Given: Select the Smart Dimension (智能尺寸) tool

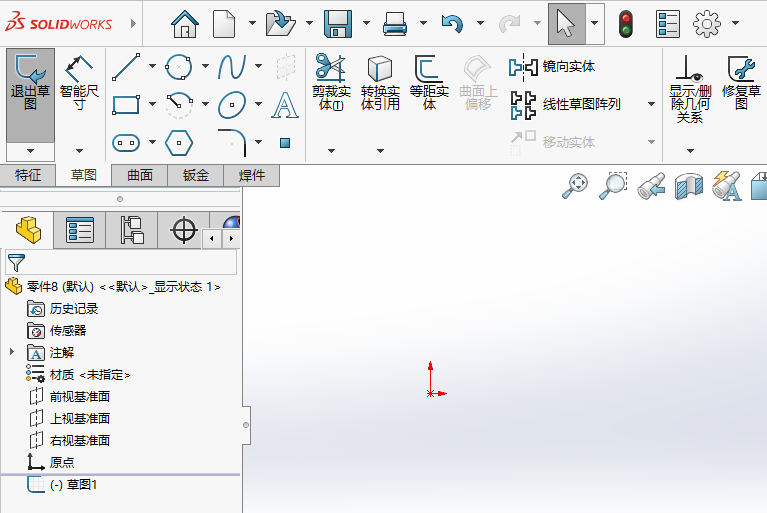Looking at the screenshot, I should click(x=79, y=82).
